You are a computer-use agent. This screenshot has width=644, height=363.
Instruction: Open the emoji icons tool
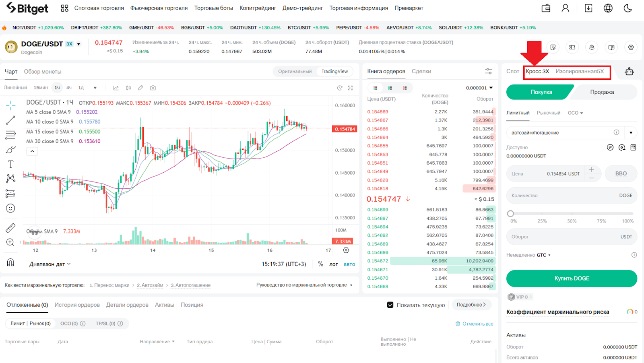click(x=11, y=208)
